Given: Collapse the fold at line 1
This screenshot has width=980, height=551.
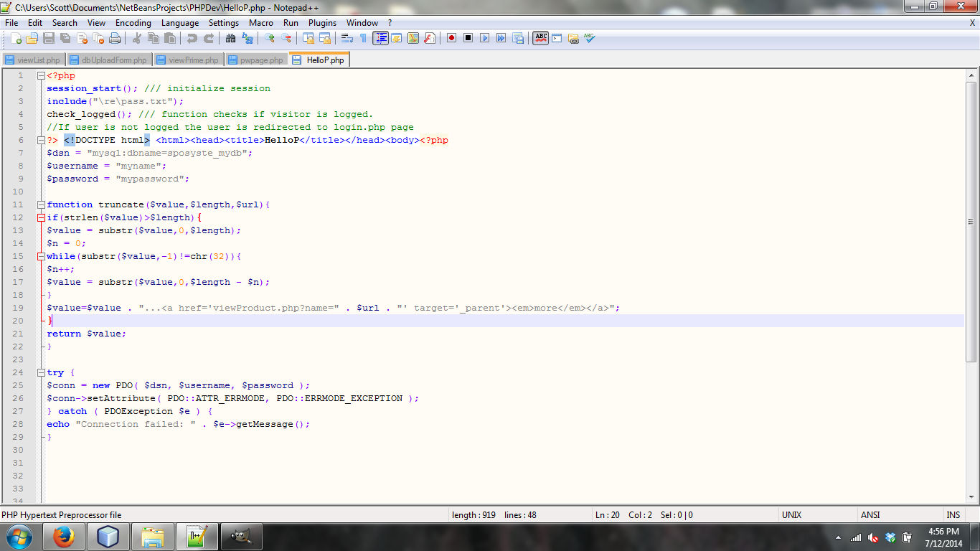Looking at the screenshot, I should (x=42, y=75).
